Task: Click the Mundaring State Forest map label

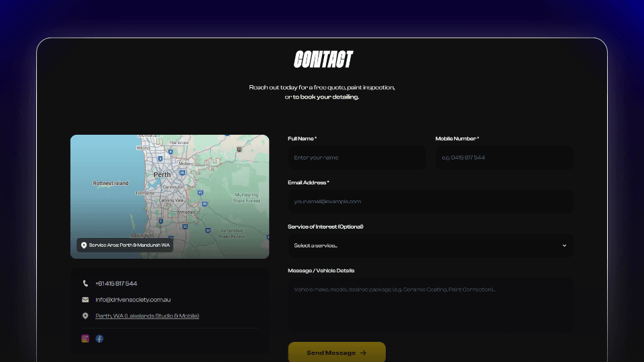Action: (x=246, y=198)
